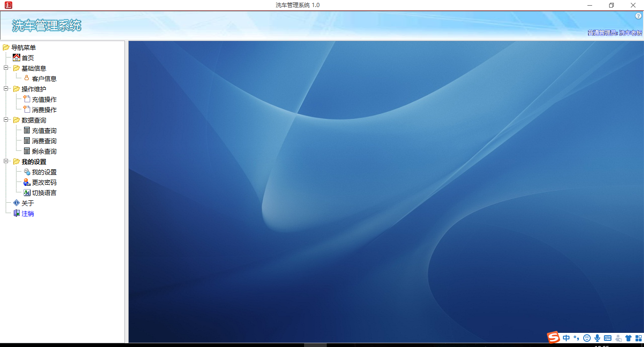Select 切换语言 to switch language

point(44,193)
